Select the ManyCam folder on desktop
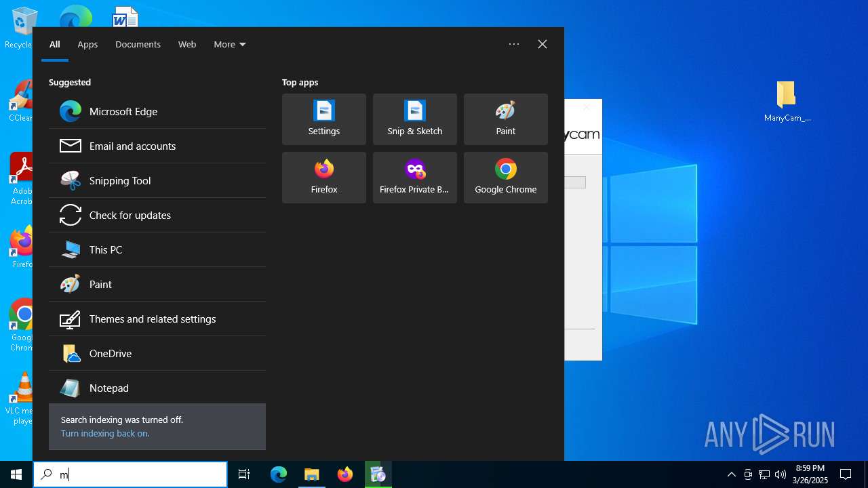This screenshot has height=488, width=868. (787, 102)
